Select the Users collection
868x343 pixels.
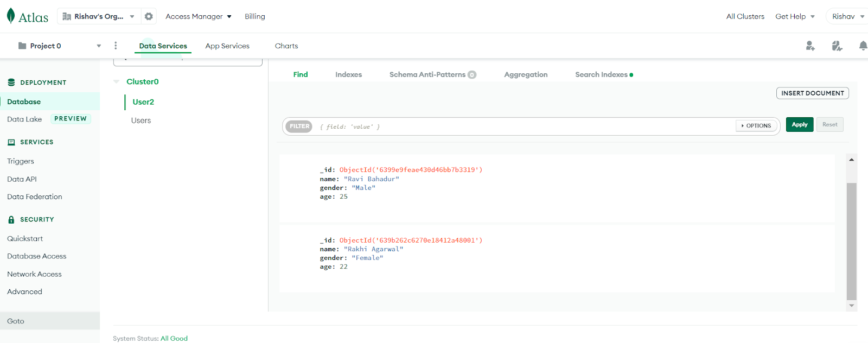[x=141, y=120]
